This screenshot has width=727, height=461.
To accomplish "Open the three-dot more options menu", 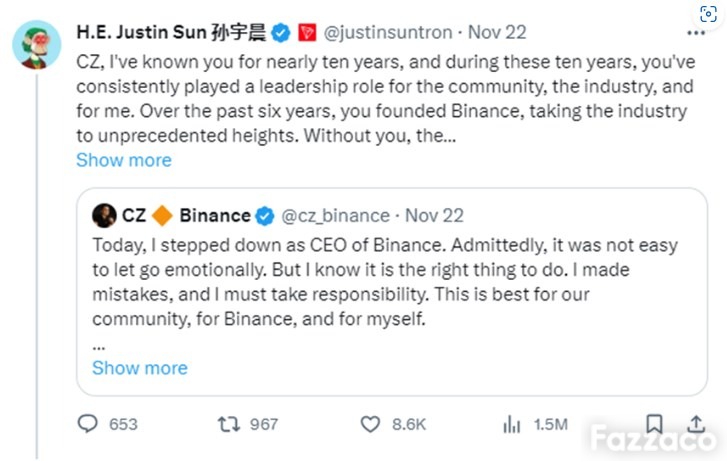I will tap(696, 33).
